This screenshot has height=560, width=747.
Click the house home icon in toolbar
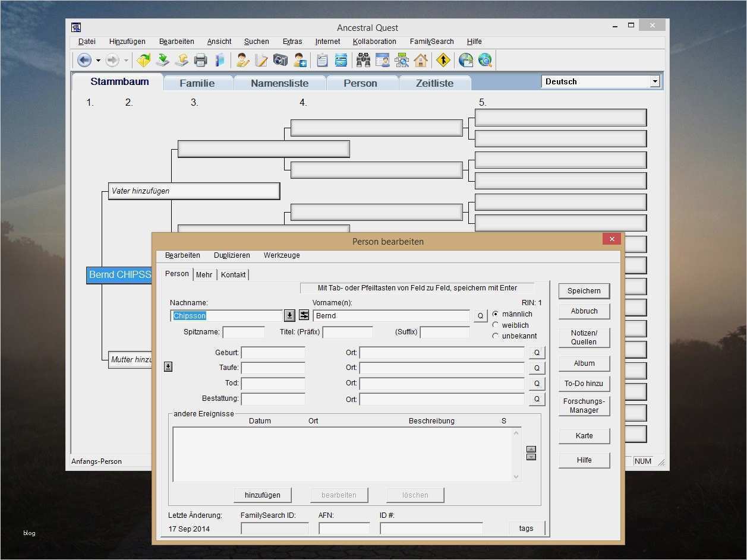click(421, 60)
